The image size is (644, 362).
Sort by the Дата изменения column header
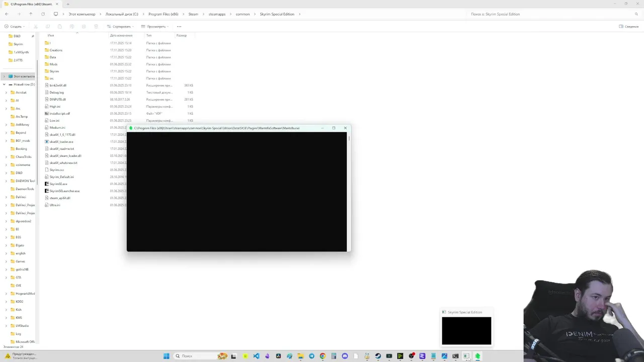(121, 36)
